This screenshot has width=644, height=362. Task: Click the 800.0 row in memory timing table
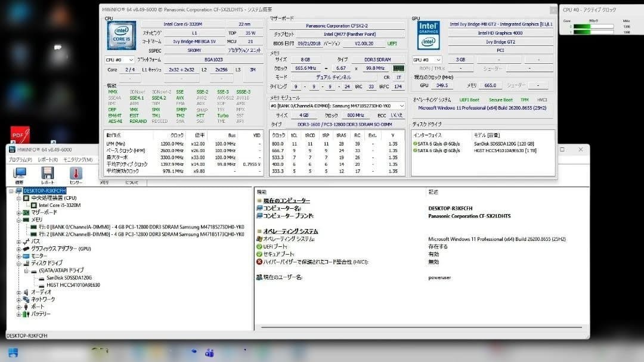click(x=337, y=144)
